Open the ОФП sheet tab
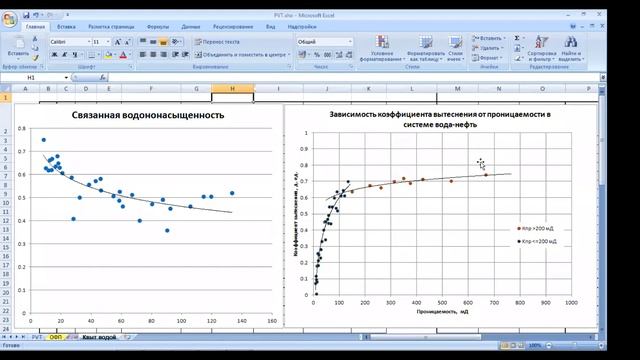The height and width of the screenshot is (360, 640). pyautogui.click(x=56, y=337)
